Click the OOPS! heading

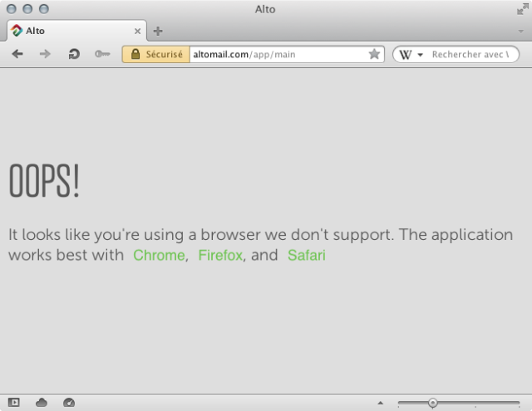point(44,180)
